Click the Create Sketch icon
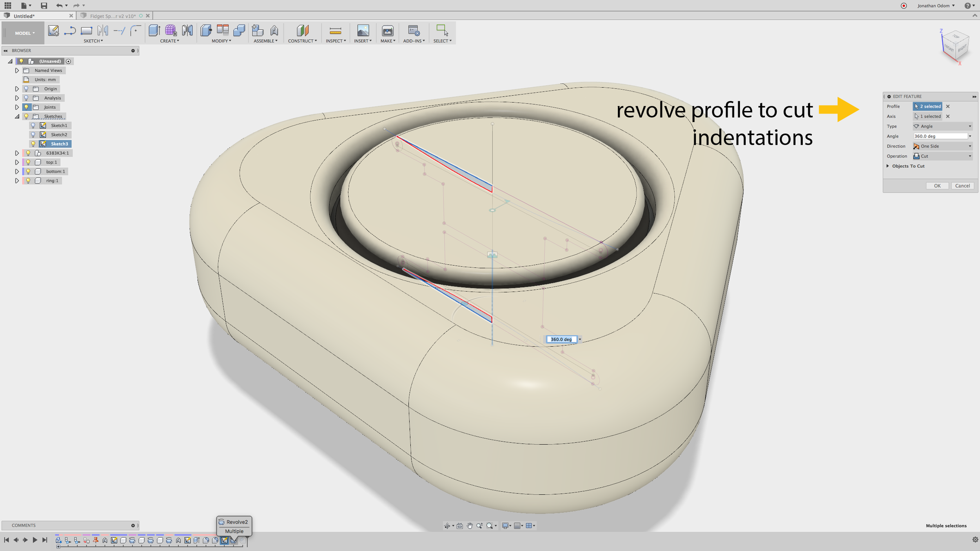Image resolution: width=980 pixels, height=551 pixels. (53, 31)
